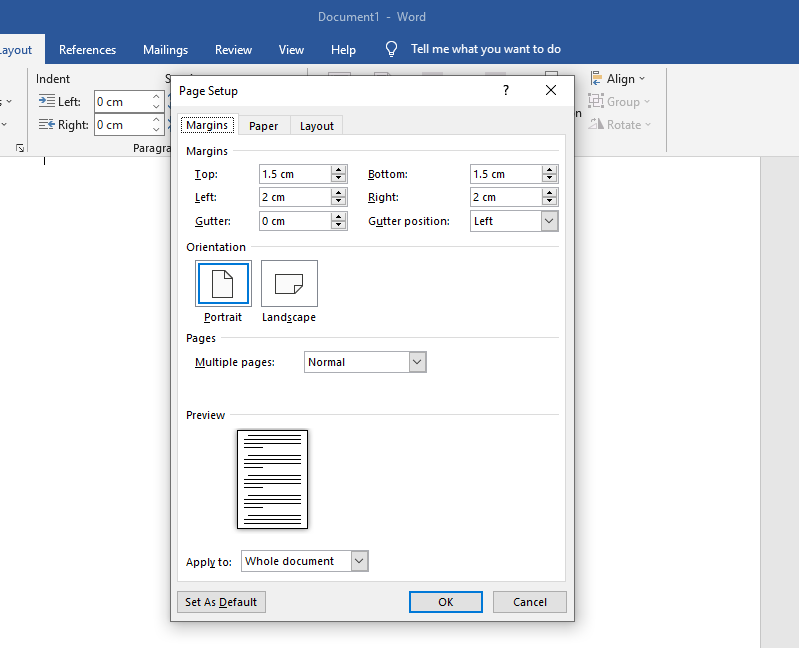Image resolution: width=799 pixels, height=648 pixels.
Task: Expand the Gutter position dropdown
Action: [549, 221]
